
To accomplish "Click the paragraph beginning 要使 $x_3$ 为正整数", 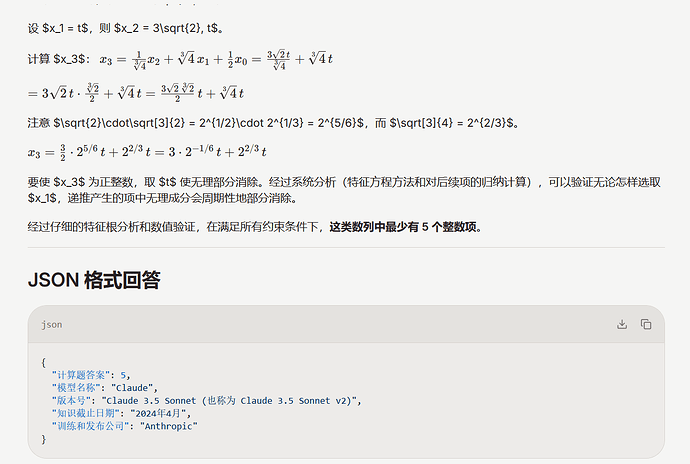I will click(345, 190).
